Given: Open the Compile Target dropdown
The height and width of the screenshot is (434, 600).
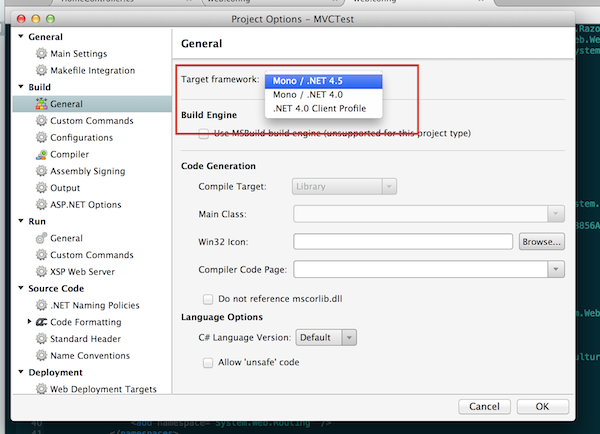Looking at the screenshot, I should coord(344,186).
